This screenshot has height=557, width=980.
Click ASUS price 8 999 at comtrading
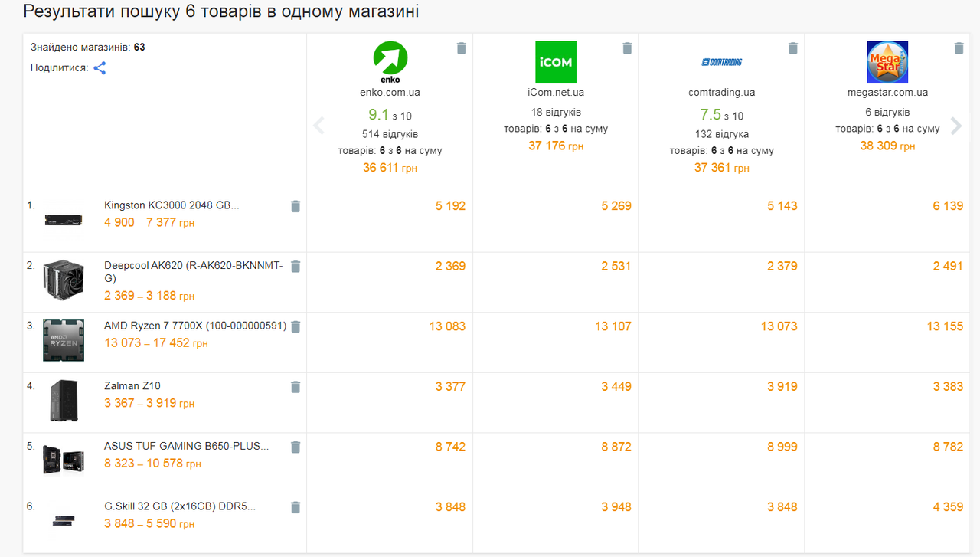[782, 447]
